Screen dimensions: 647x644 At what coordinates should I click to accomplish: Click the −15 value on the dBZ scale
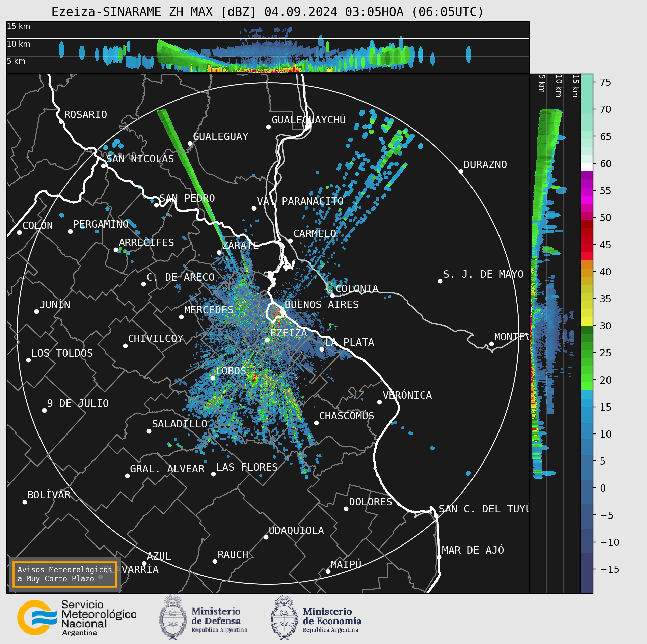point(610,570)
